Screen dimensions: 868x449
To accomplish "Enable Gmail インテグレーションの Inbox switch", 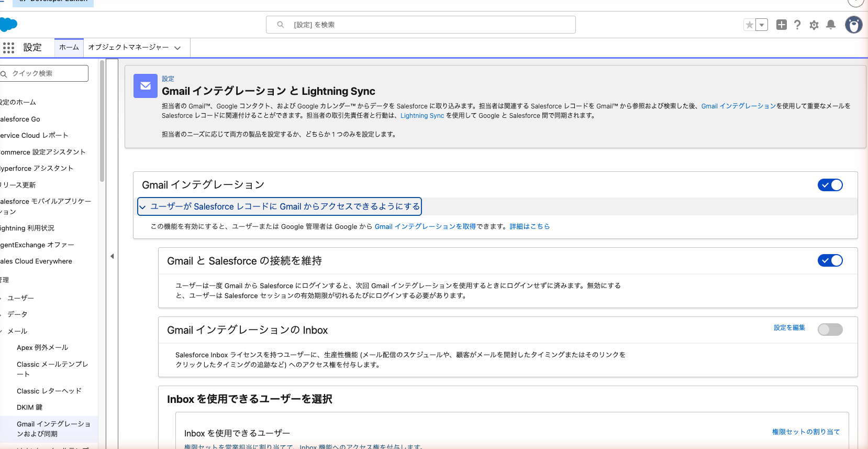I will 830,330.
